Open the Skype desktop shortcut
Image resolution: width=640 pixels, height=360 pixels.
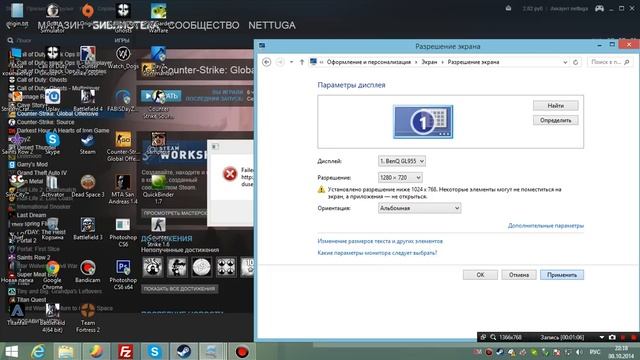point(53,143)
